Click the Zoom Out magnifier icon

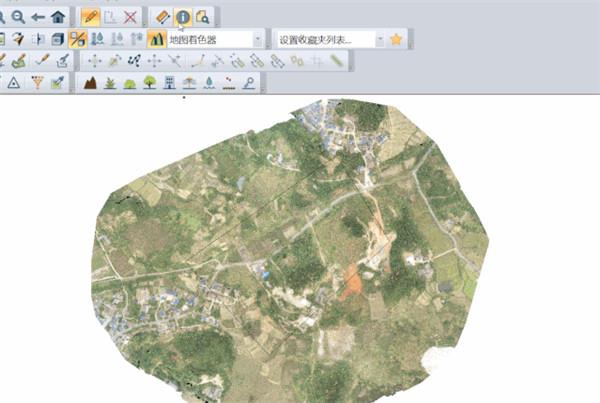click(x=18, y=17)
